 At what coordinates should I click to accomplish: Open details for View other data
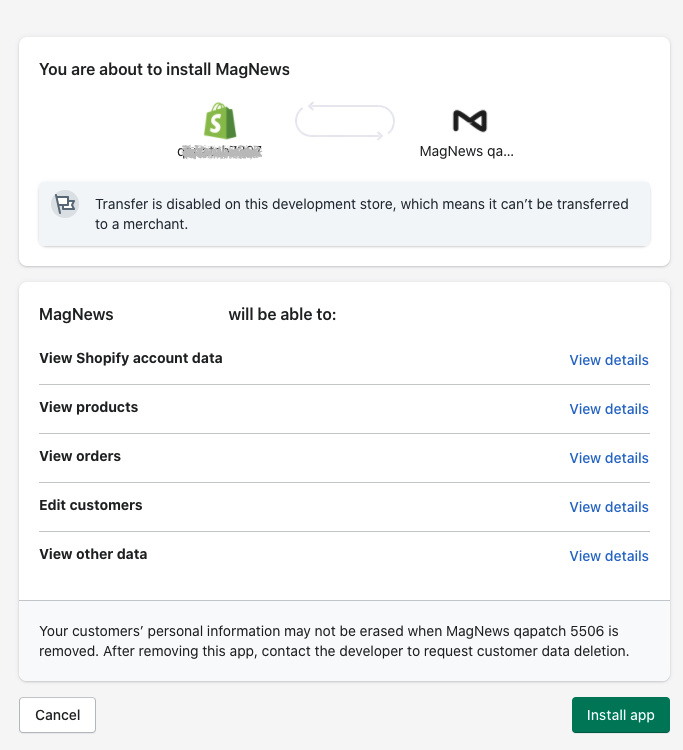point(608,556)
